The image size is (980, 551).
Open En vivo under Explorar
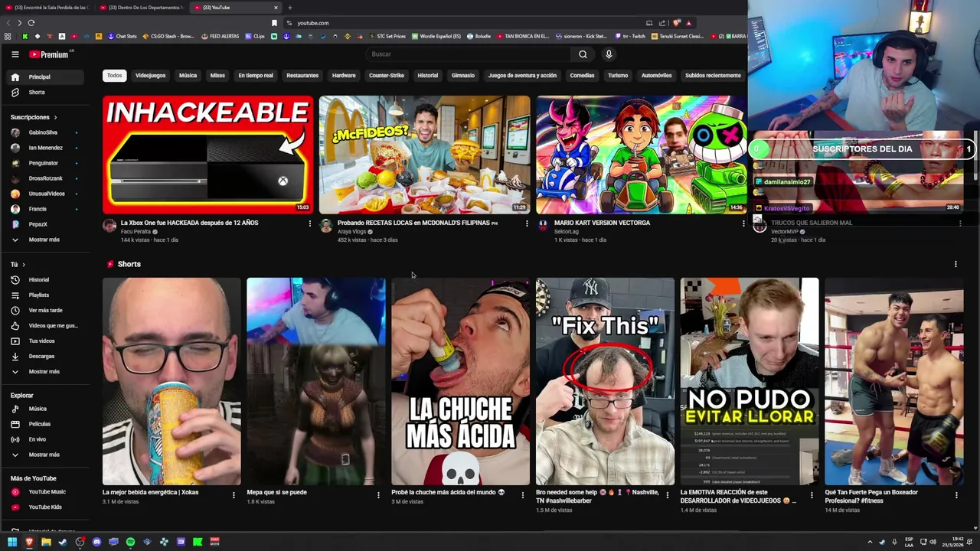(44, 439)
